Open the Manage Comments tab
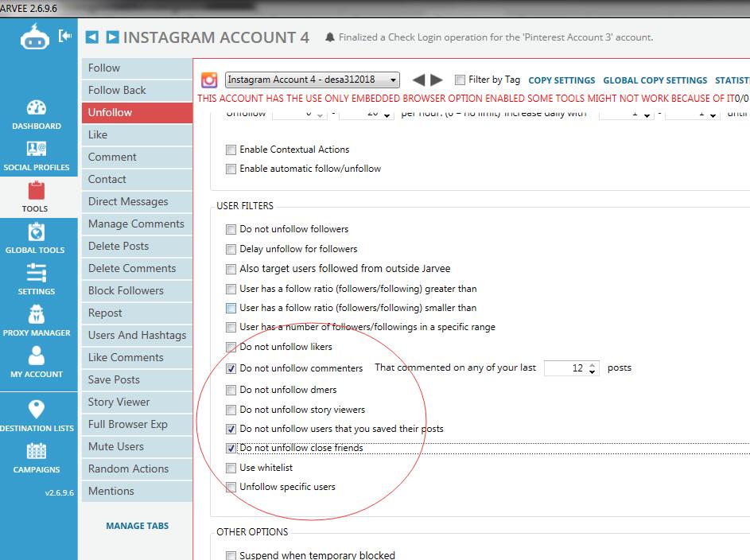The image size is (750, 560). point(137,224)
